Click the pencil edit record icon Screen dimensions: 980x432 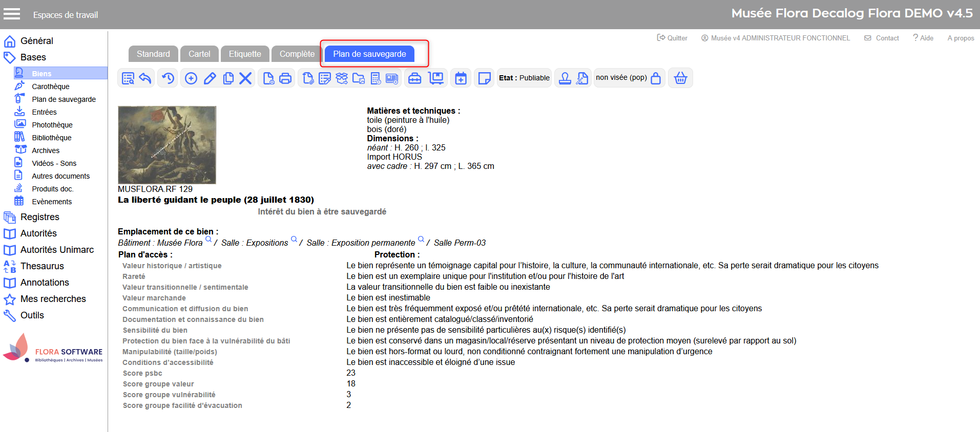[x=210, y=78]
